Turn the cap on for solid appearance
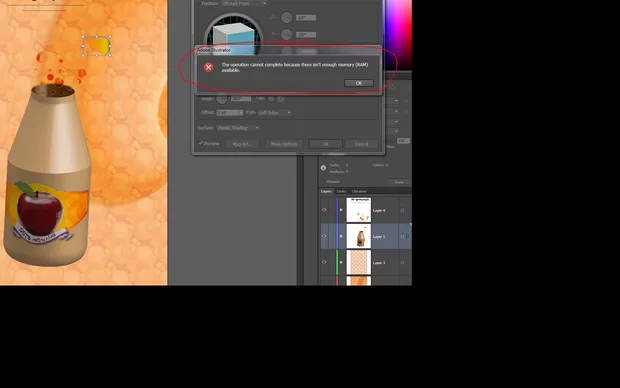 click(271, 99)
